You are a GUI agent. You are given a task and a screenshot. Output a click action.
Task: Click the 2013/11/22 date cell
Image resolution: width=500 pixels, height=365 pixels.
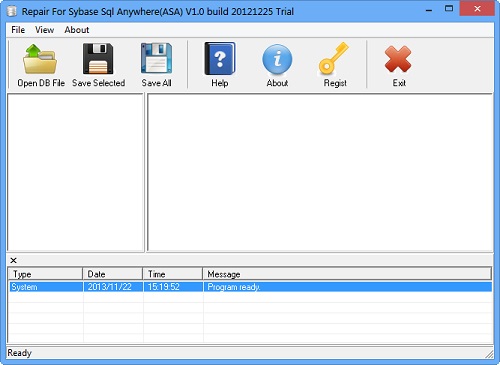coord(113,287)
